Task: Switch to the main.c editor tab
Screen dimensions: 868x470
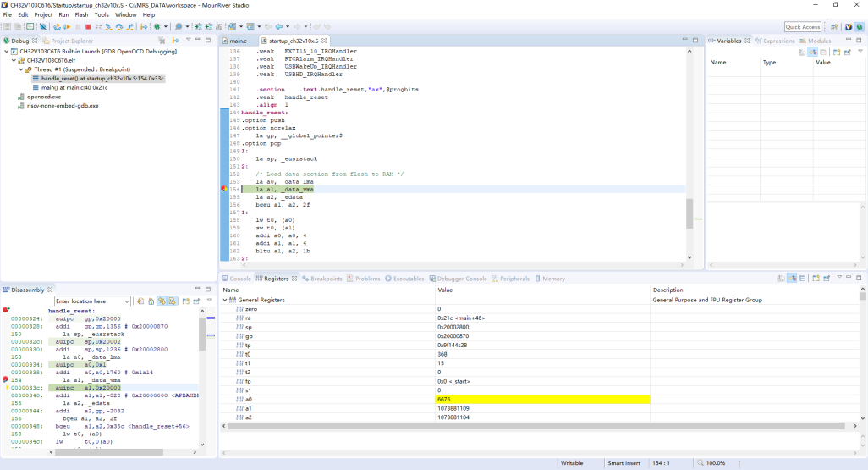Action: pyautogui.click(x=237, y=41)
